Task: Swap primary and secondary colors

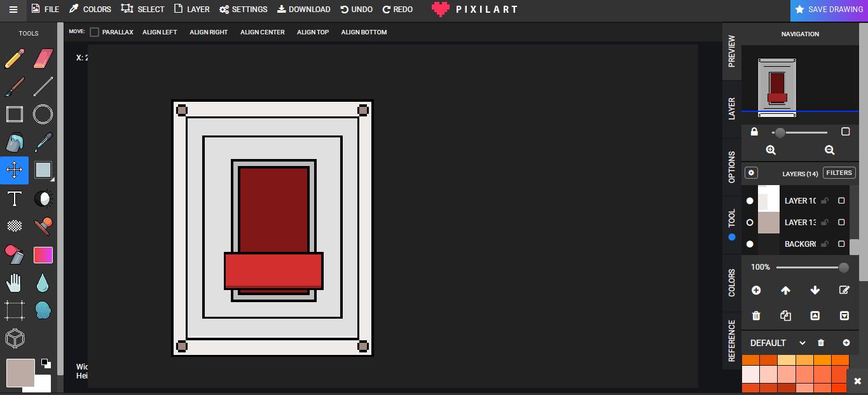Action: tap(46, 363)
